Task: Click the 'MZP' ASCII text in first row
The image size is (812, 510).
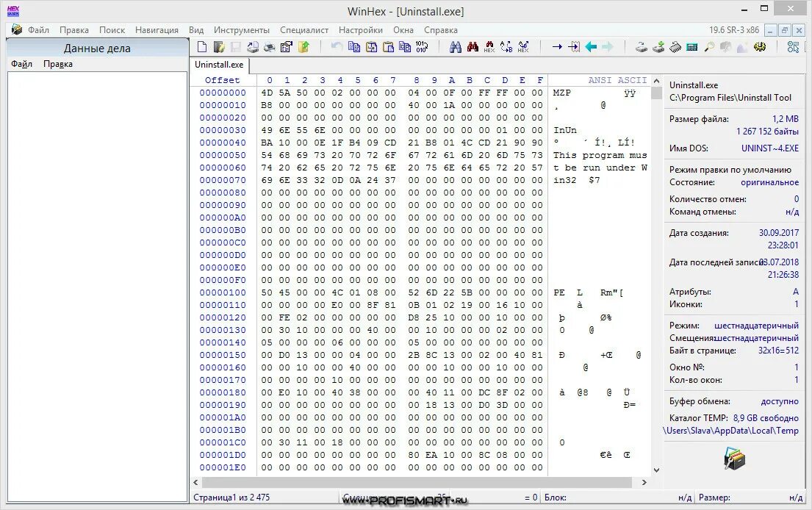Action: click(x=561, y=93)
